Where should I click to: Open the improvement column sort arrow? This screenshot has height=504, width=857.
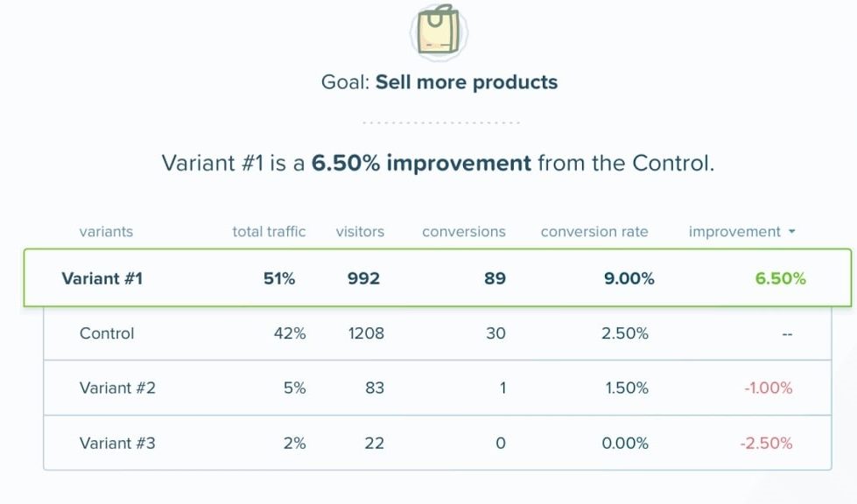pyautogui.click(x=792, y=232)
